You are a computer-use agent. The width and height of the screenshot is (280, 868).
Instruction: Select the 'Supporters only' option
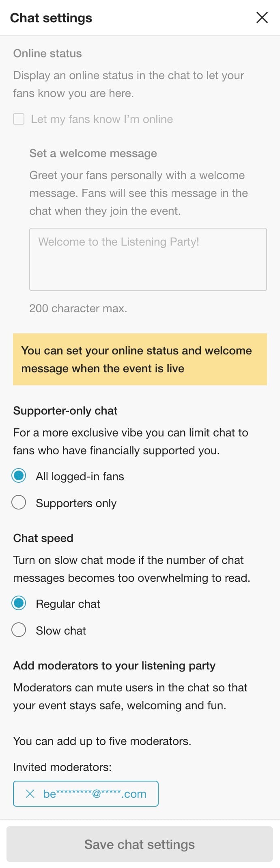18,503
